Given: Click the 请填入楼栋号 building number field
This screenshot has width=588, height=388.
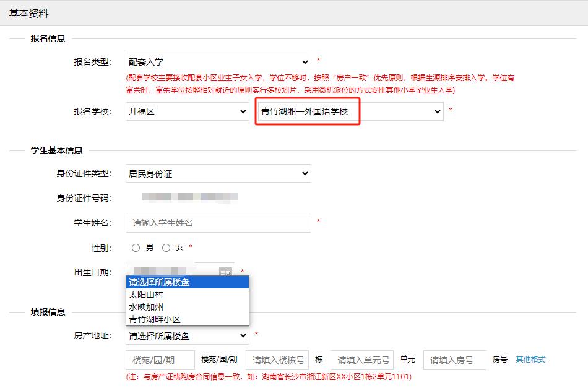Looking at the screenshot, I should pyautogui.click(x=277, y=360).
